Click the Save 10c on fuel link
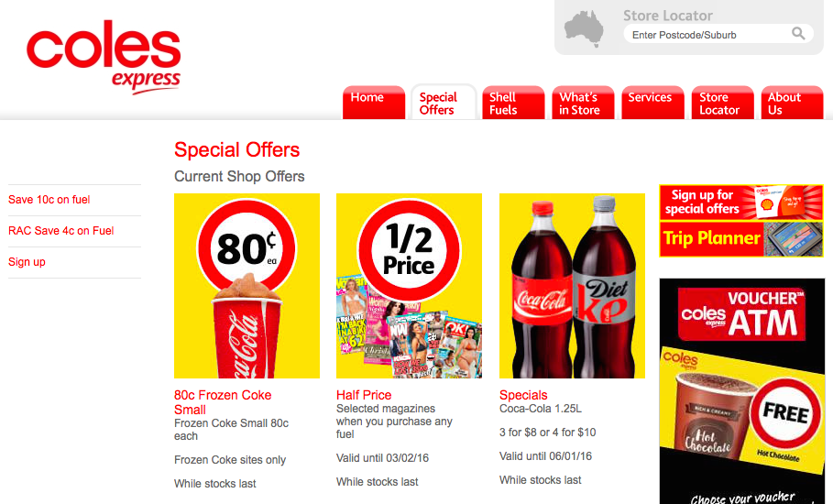Screen dimensions: 833x504 point(49,200)
